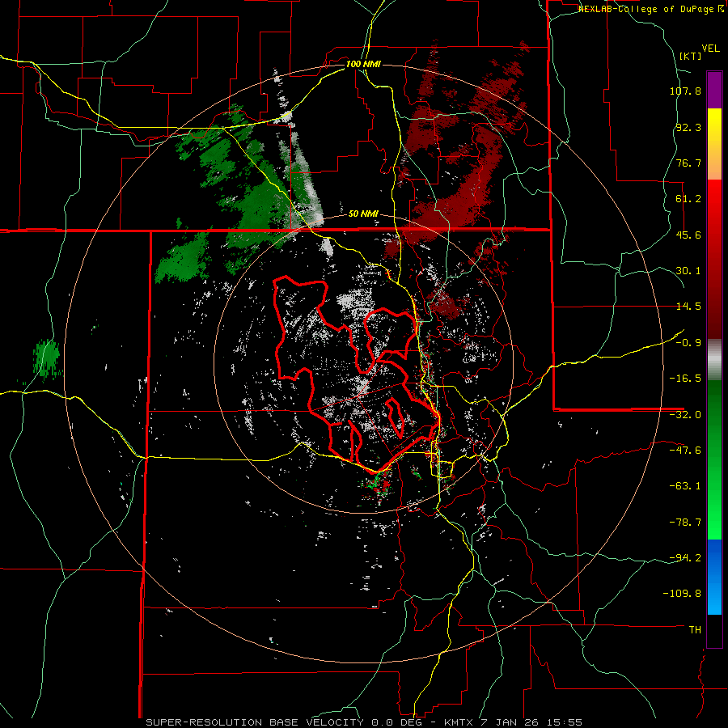
Task: Click the NEXLAB-College of DuPage label
Action: [651, 9]
